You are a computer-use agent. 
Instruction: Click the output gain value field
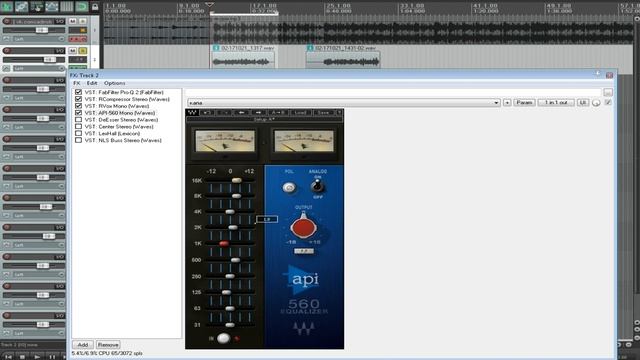click(304, 251)
